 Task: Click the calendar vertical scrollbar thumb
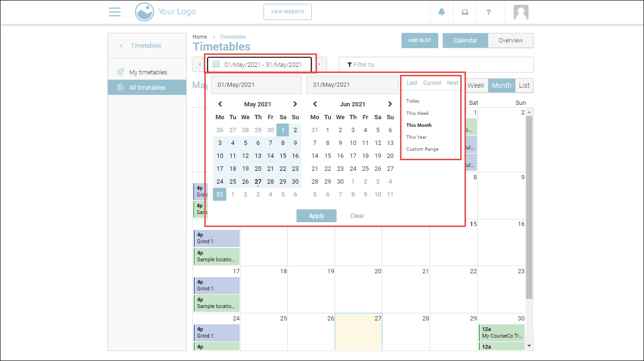click(528, 205)
